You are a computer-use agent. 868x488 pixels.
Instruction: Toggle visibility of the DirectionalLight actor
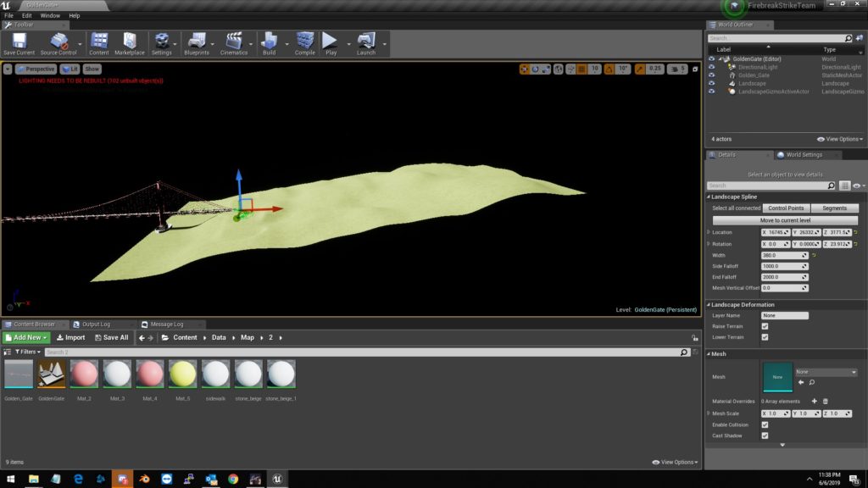point(712,67)
